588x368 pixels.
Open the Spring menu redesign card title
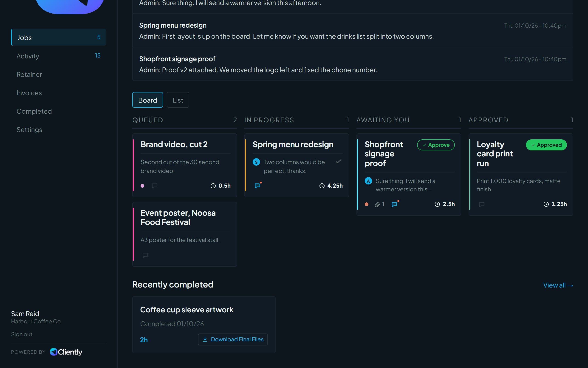point(293,144)
